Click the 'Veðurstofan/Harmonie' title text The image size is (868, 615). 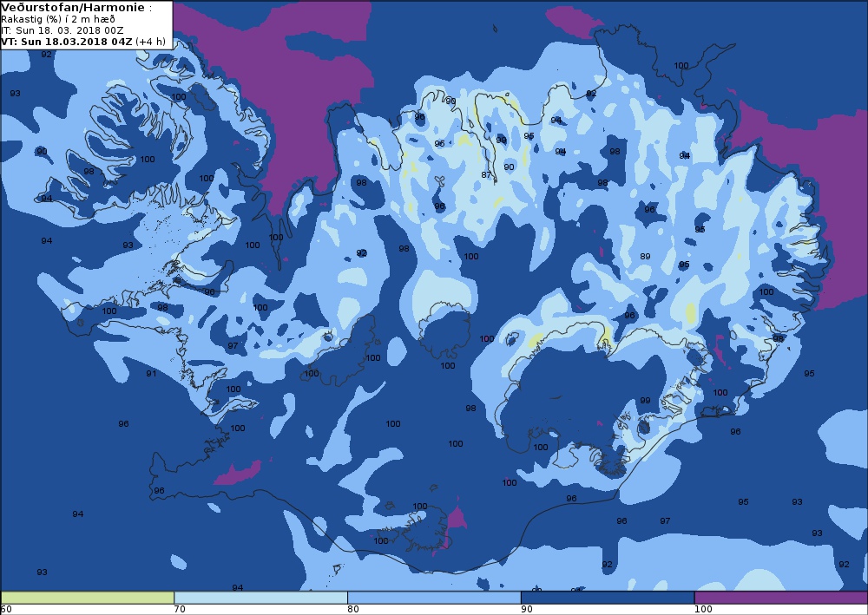(73, 8)
